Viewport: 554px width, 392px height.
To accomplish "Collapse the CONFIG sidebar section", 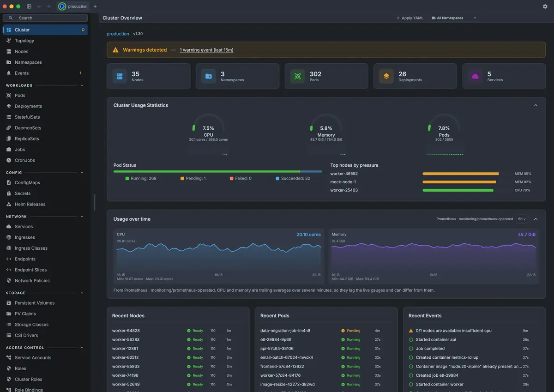I will tap(82, 173).
